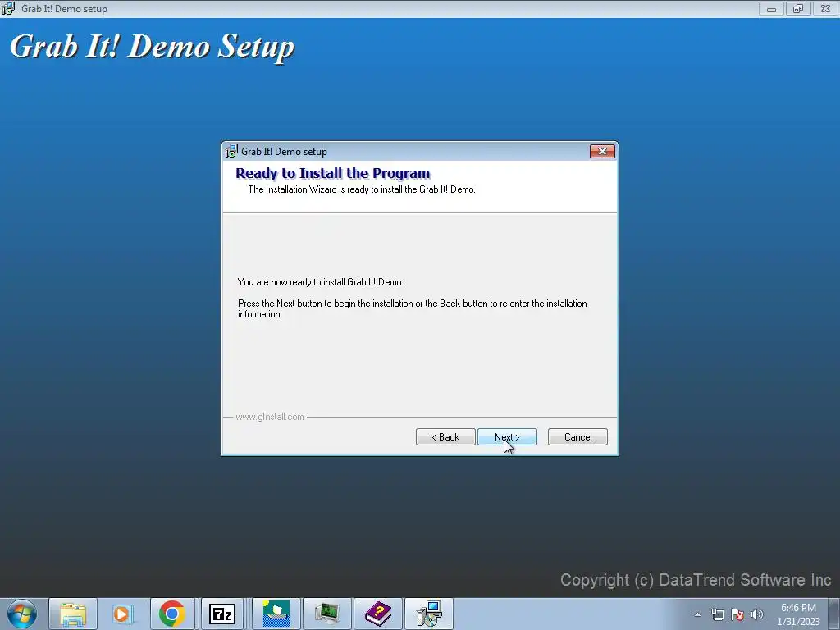Select the running setup installer taskbar icon
This screenshot has height=630, width=840.
click(428, 614)
